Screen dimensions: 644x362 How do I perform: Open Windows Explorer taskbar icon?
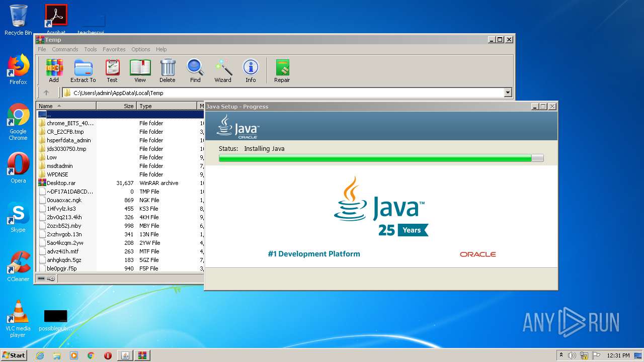(57, 355)
